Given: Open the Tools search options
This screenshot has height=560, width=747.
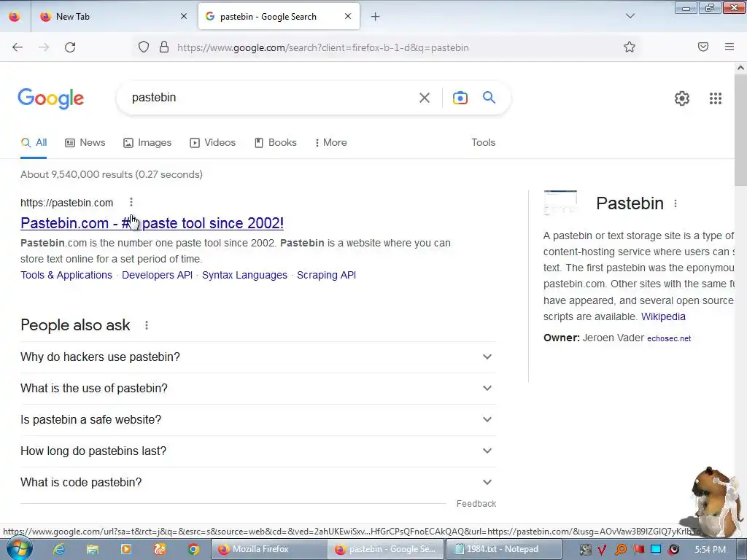Looking at the screenshot, I should click(x=483, y=142).
